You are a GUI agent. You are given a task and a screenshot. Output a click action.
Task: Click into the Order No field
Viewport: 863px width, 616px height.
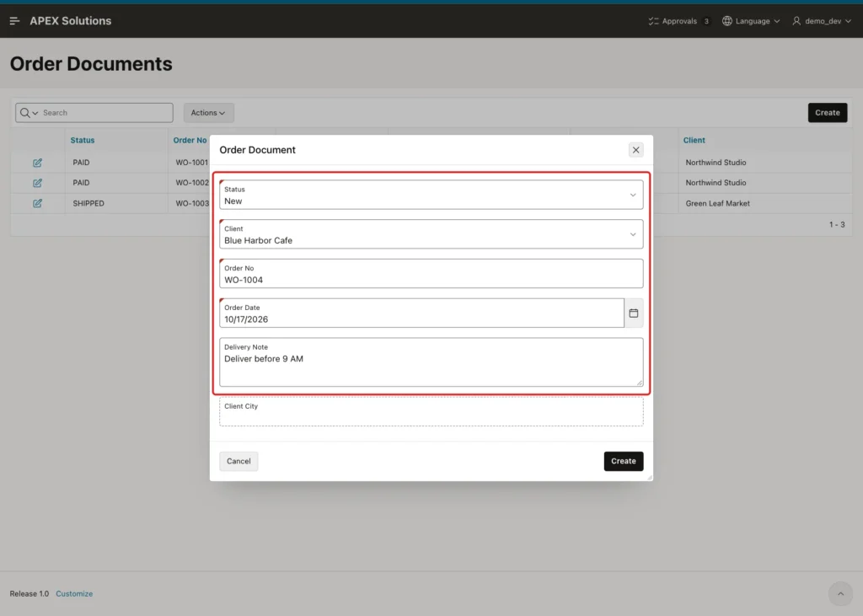pos(431,274)
